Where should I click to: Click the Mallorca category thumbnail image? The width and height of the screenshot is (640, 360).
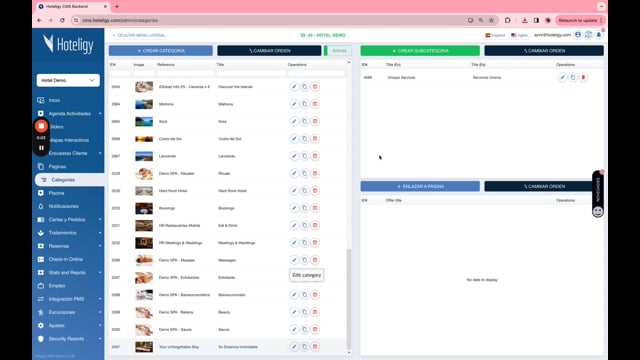tap(144, 104)
